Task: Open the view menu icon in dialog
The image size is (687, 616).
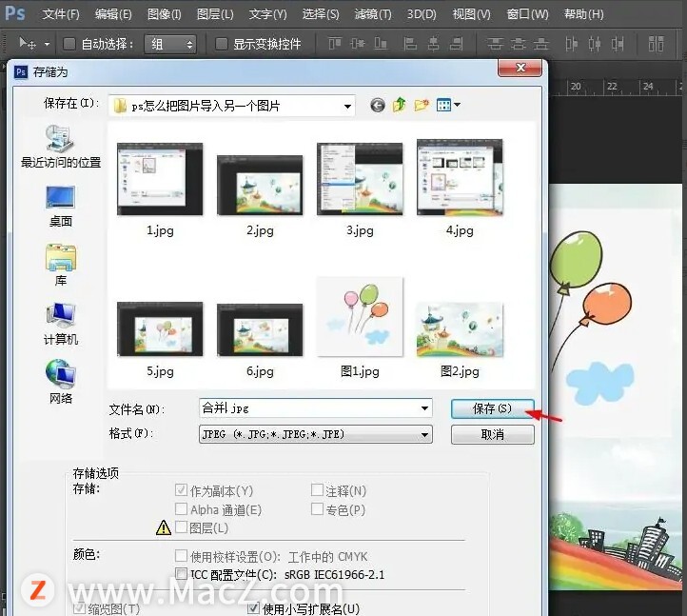Action: pos(443,106)
